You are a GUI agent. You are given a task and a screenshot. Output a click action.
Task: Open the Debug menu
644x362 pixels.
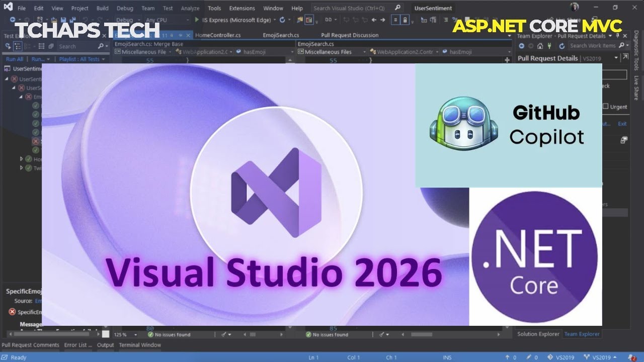(125, 8)
